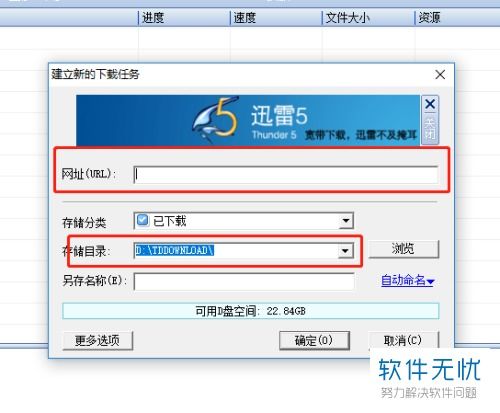Screen dimensions: 500x413
Task: Click the 浏览 button
Action: (404, 249)
